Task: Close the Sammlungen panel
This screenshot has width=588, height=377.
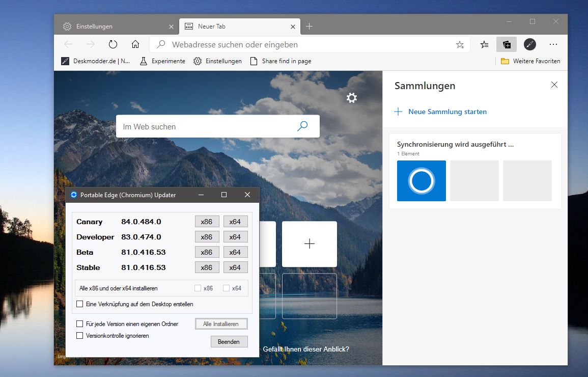Action: [554, 85]
